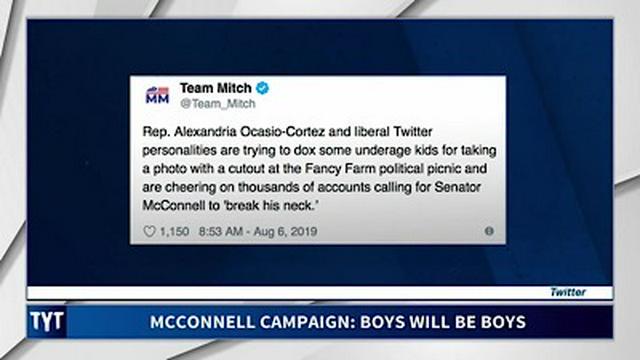640x360 pixels.
Task: Open the @Team_Mitch handle
Action: tap(218, 104)
